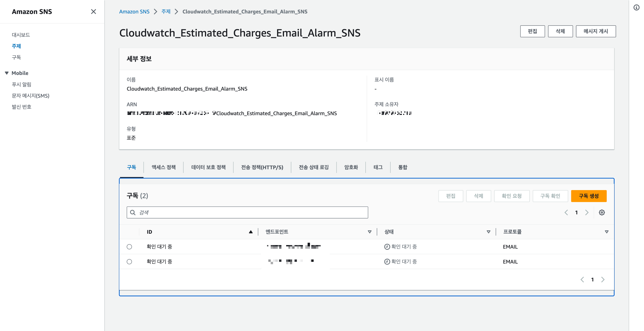Switch to the 액세스 정책 tab
The height and width of the screenshot is (331, 644).
tap(164, 167)
